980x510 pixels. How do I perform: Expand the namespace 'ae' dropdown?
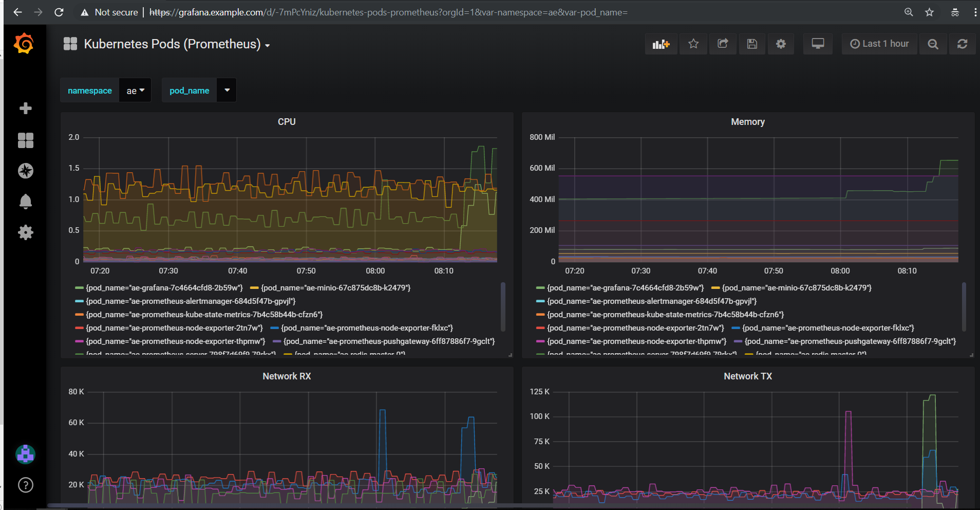(x=135, y=90)
